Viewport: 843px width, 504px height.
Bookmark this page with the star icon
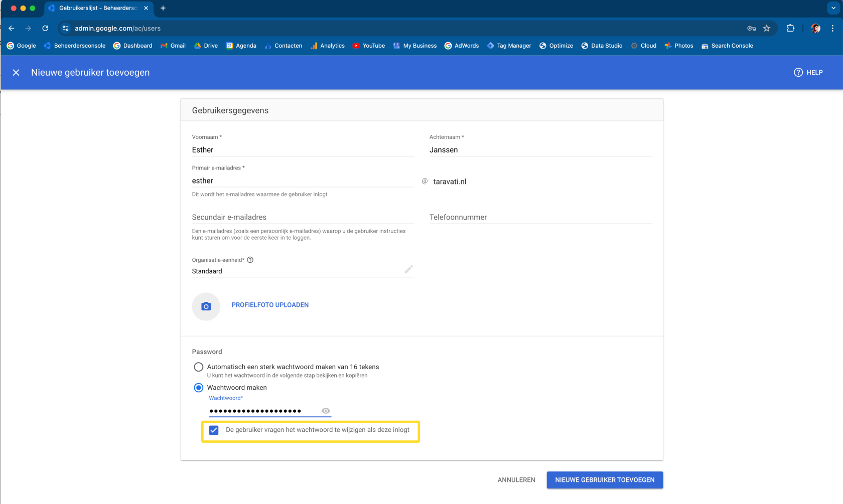coord(767,29)
